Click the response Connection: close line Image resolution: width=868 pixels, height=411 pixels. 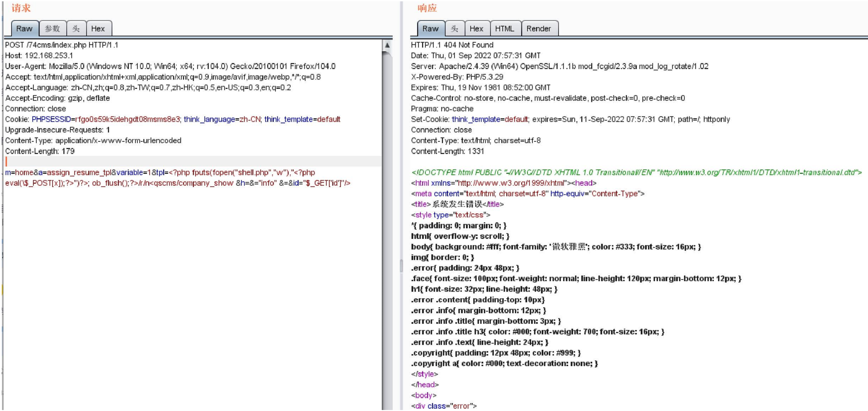[x=441, y=130]
